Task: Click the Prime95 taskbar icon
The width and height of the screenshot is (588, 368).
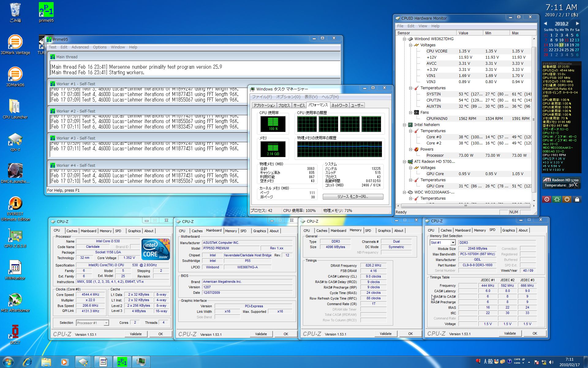Action: [122, 362]
